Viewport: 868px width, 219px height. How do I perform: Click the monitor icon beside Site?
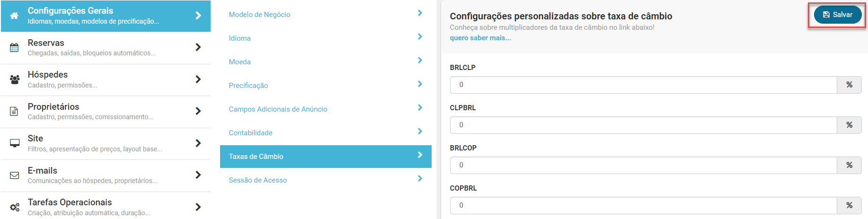point(15,143)
